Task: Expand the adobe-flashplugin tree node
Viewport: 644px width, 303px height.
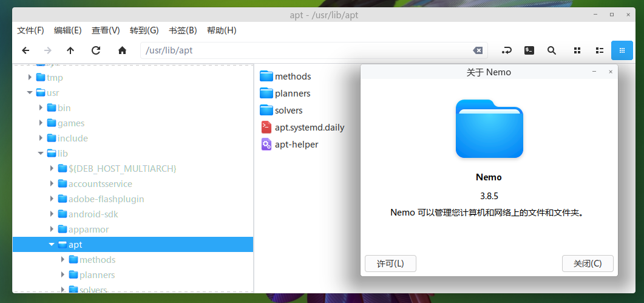Action: [x=52, y=199]
